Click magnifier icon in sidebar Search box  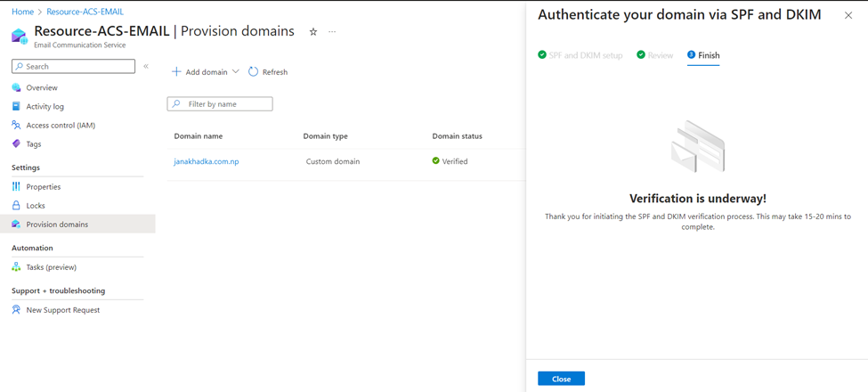pos(20,67)
